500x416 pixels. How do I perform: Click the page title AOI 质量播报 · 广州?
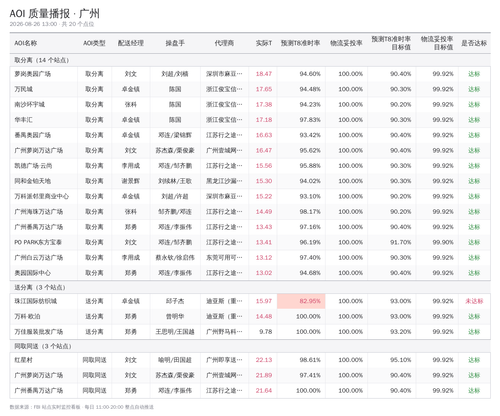(55, 13)
